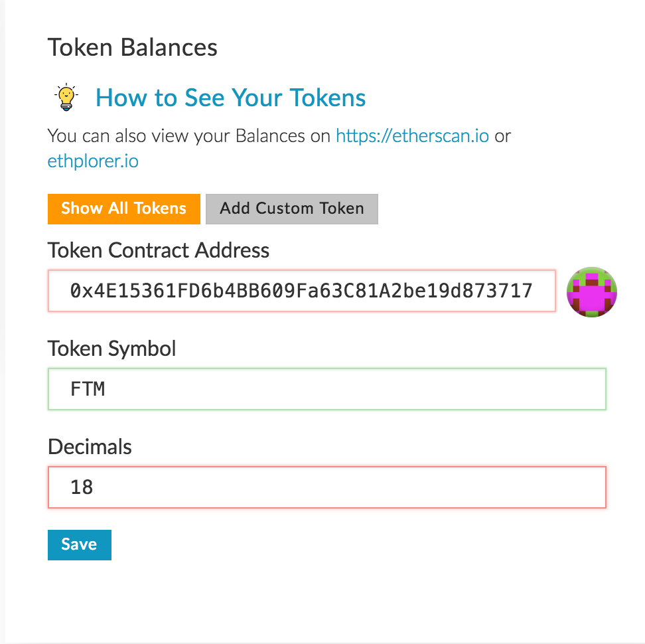Screen dimensions: 645x644
Task: Switch to the Add Custom Token tab
Action: point(292,208)
